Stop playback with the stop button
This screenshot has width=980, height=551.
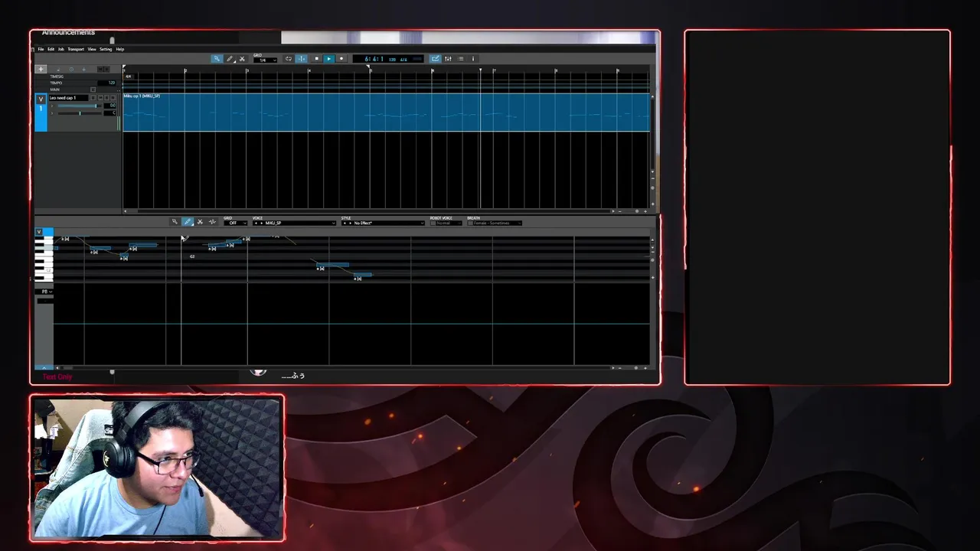click(x=316, y=59)
